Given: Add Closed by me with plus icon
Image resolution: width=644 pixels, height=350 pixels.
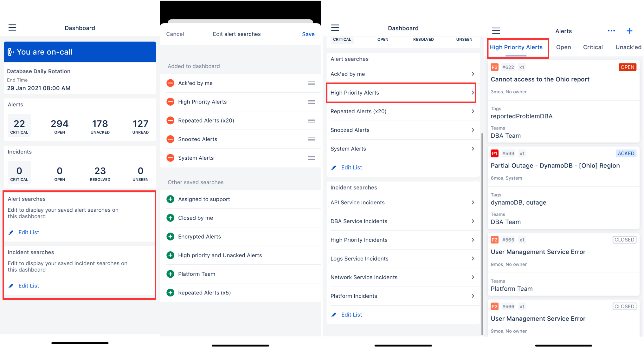Looking at the screenshot, I should tap(171, 218).
